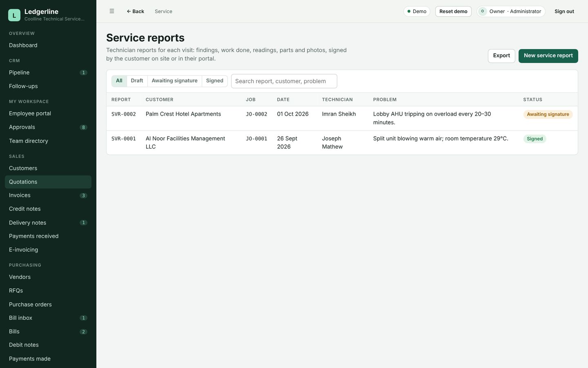Go back with the Back button

[135, 11]
